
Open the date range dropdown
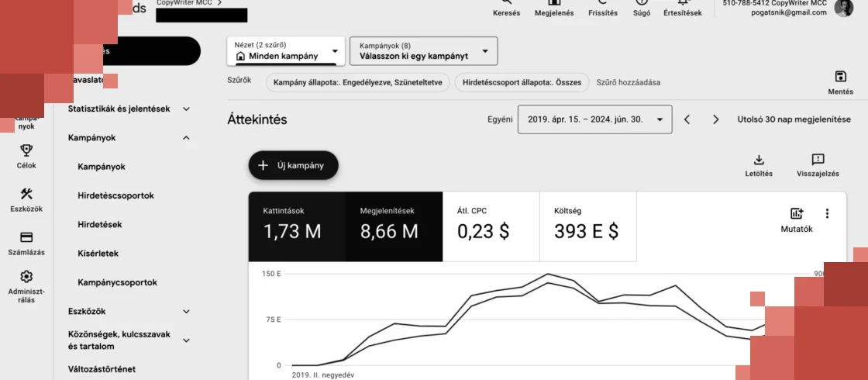point(594,119)
